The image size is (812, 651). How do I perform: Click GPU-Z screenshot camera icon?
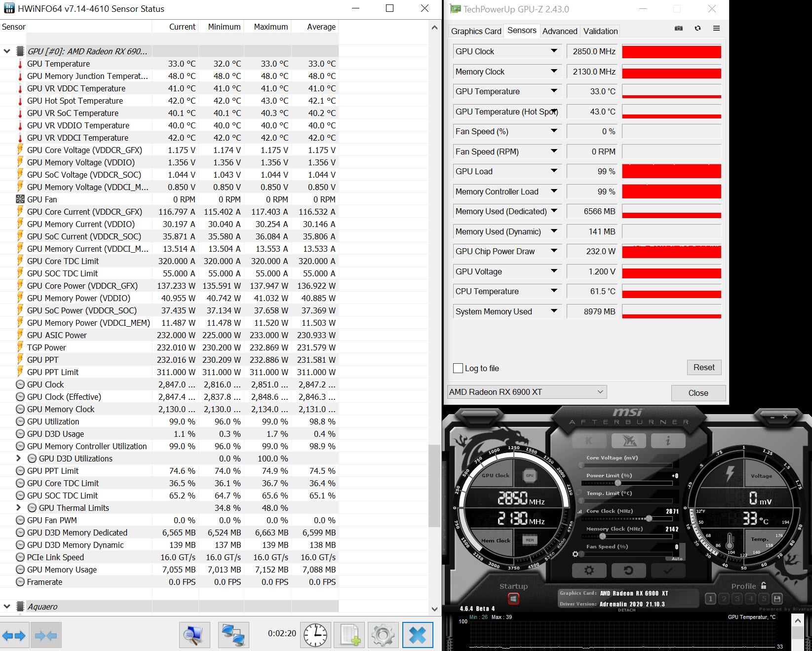[x=679, y=29]
